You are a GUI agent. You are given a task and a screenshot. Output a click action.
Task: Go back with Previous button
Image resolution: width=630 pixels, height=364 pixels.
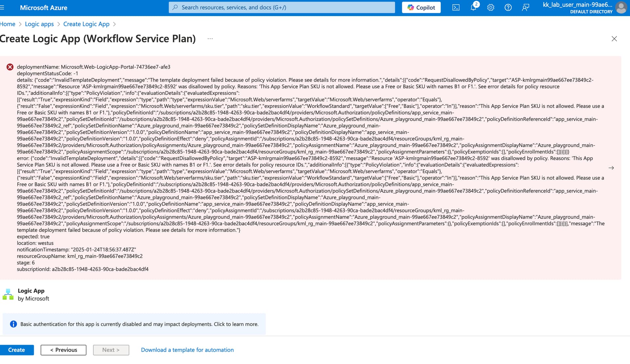click(63, 350)
